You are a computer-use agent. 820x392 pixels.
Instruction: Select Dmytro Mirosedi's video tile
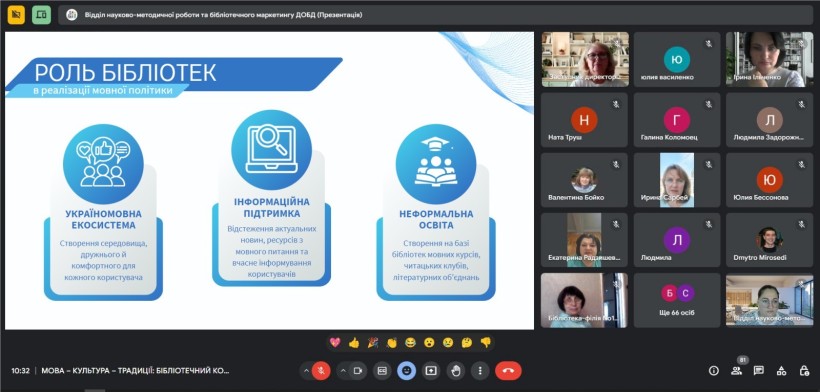tap(769, 240)
